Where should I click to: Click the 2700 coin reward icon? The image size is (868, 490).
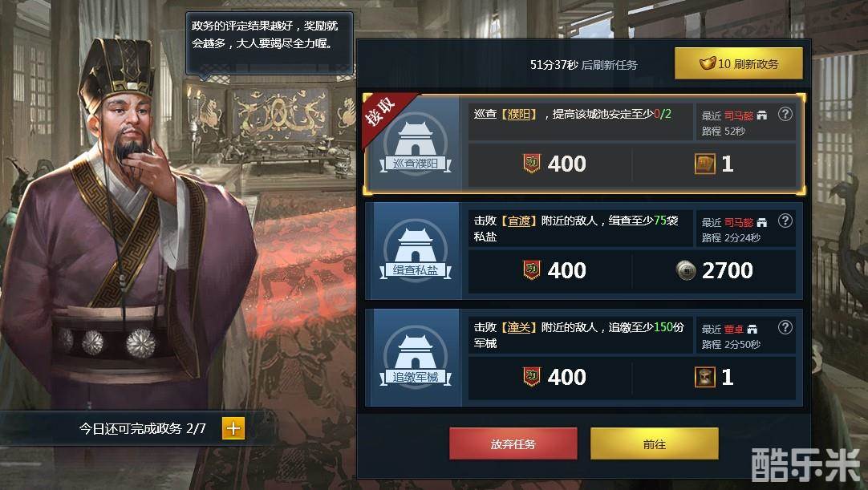686,270
